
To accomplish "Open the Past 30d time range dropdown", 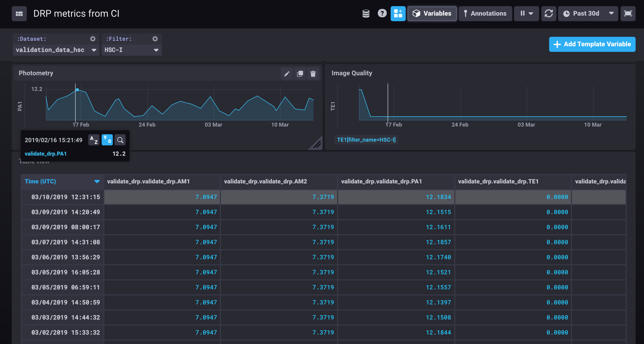I will pos(588,13).
